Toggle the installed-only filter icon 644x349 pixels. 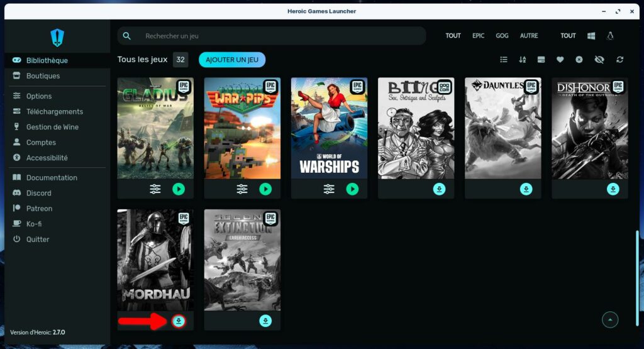pyautogui.click(x=541, y=60)
